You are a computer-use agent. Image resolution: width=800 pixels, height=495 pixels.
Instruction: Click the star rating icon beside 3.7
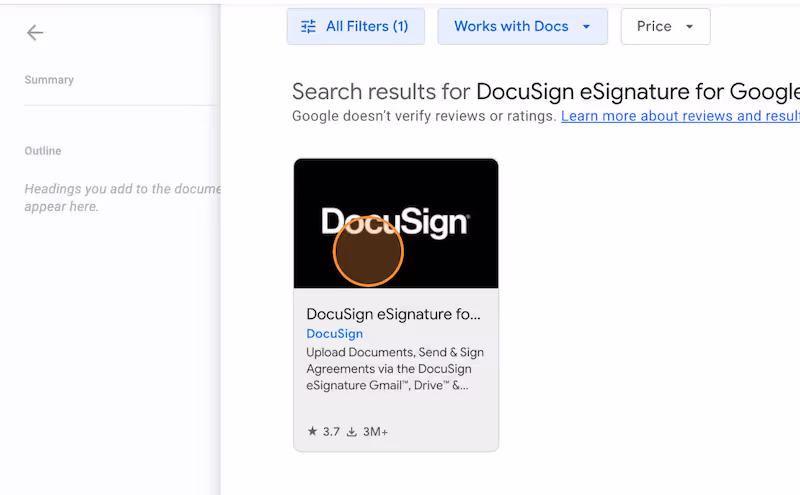pyautogui.click(x=312, y=432)
